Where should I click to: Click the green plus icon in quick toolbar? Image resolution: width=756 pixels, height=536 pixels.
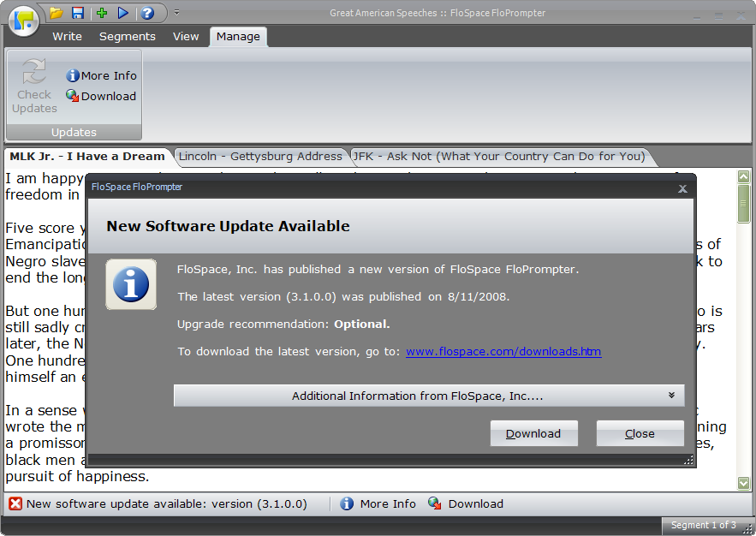pos(101,13)
